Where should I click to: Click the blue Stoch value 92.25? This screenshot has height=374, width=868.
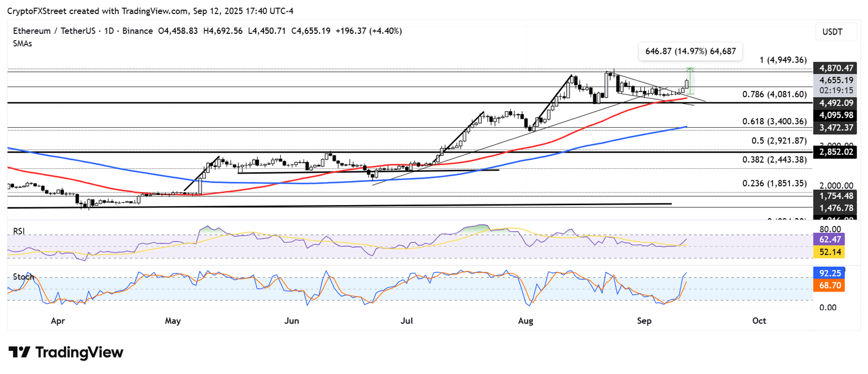point(830,273)
